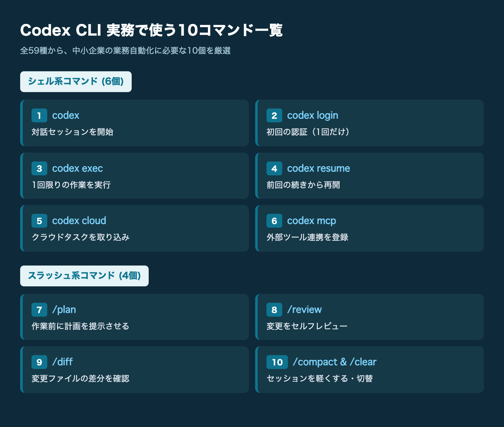504x427 pixels.
Task: Click the number 8 badge beside /review
Action: [x=274, y=310]
